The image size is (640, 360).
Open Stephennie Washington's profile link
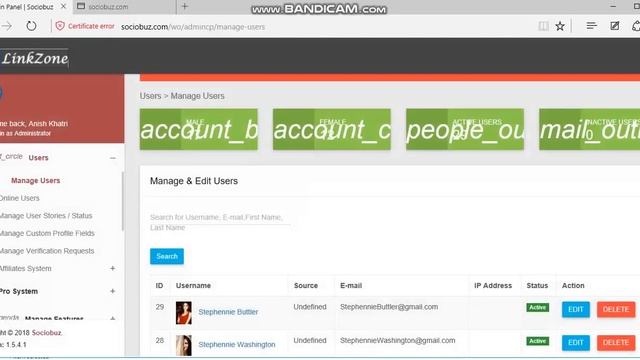(x=237, y=344)
